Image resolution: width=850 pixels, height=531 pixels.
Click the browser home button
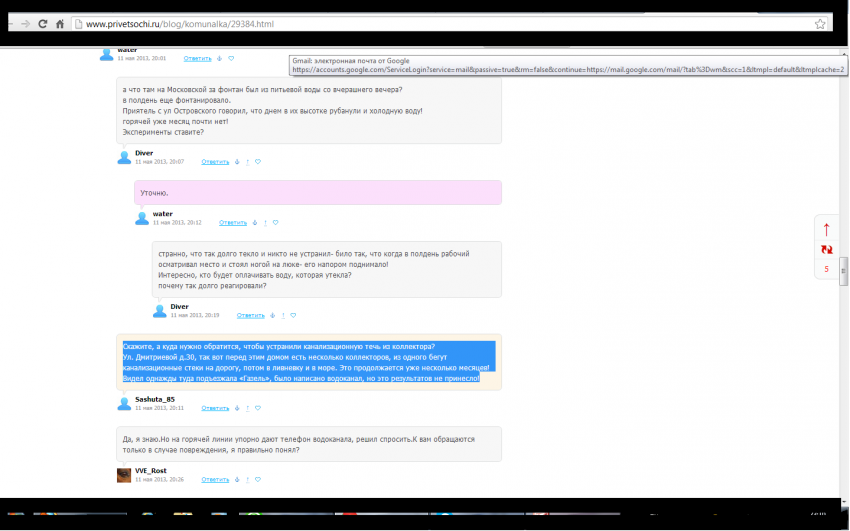[61, 23]
